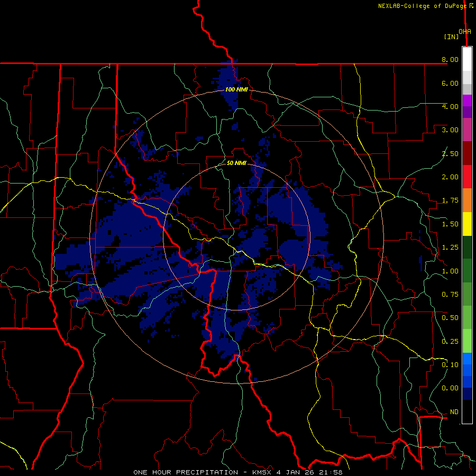Click the 0.10 legend value

click(x=450, y=365)
